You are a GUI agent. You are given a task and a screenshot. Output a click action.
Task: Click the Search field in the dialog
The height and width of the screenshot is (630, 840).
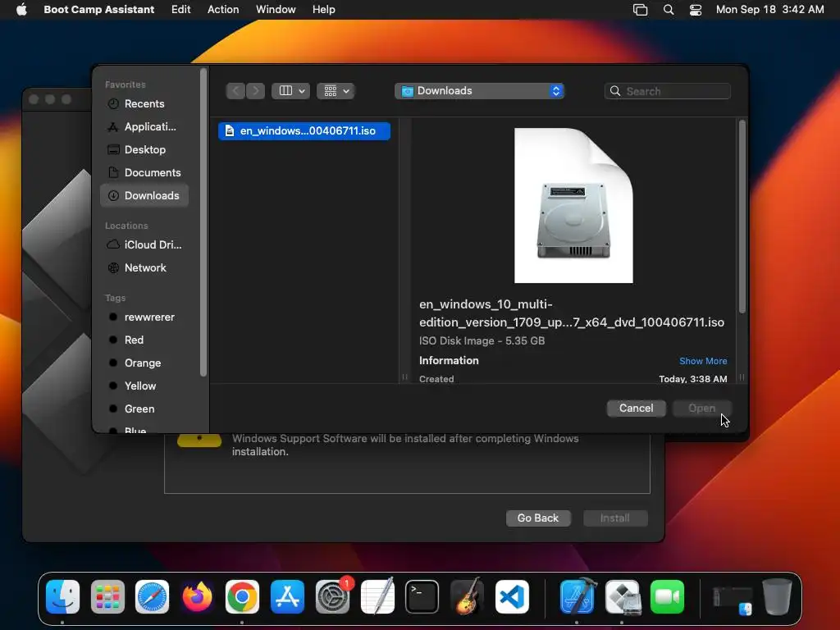(668, 91)
